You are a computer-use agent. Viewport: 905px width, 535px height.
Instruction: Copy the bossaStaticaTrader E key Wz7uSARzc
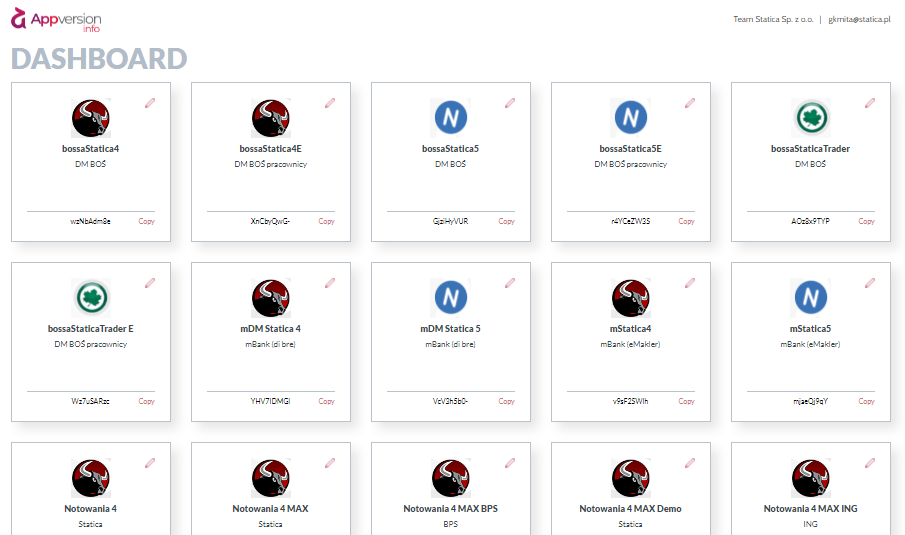[x=147, y=401]
